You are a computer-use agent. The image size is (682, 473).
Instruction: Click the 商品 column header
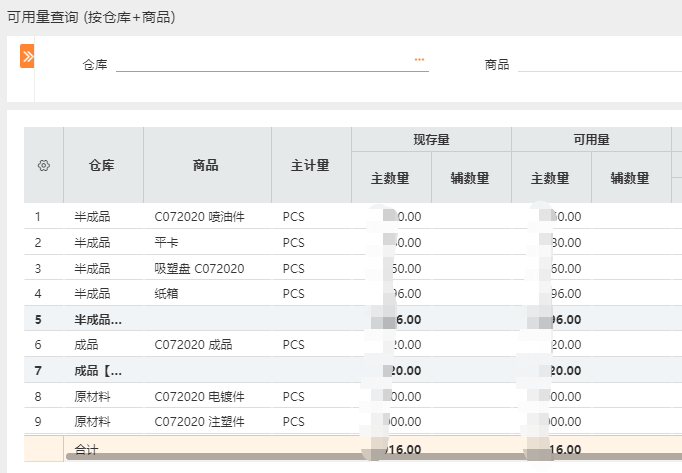(206, 166)
